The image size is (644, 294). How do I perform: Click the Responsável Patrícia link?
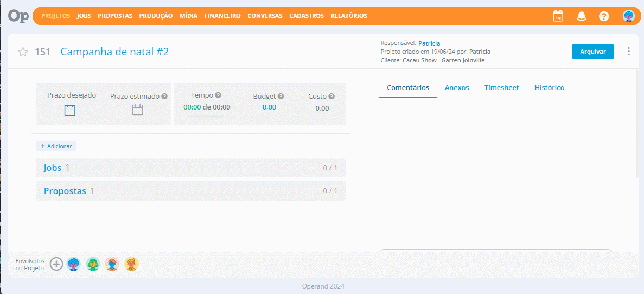pyautogui.click(x=429, y=43)
